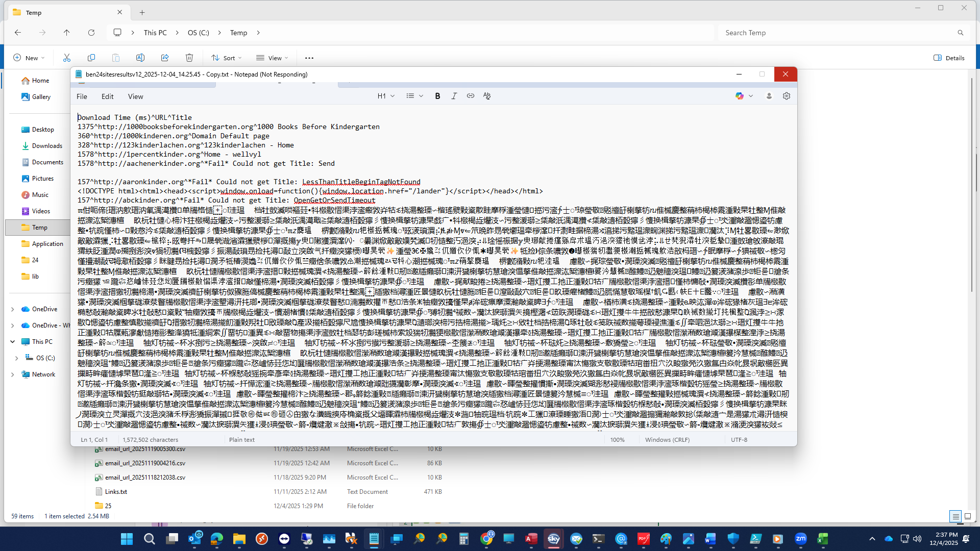This screenshot has height=551, width=980.
Task: Collapse This PC tree node
Action: (13, 342)
